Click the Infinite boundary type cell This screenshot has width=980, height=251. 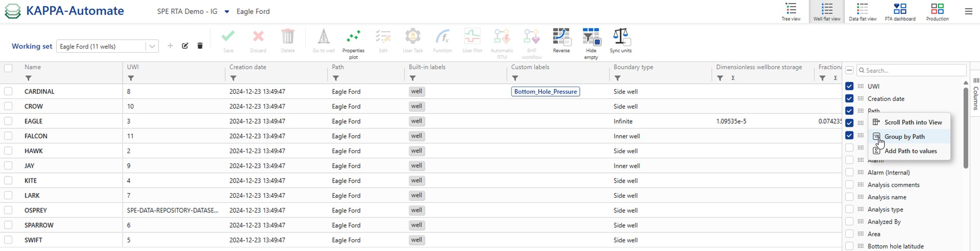(x=623, y=121)
